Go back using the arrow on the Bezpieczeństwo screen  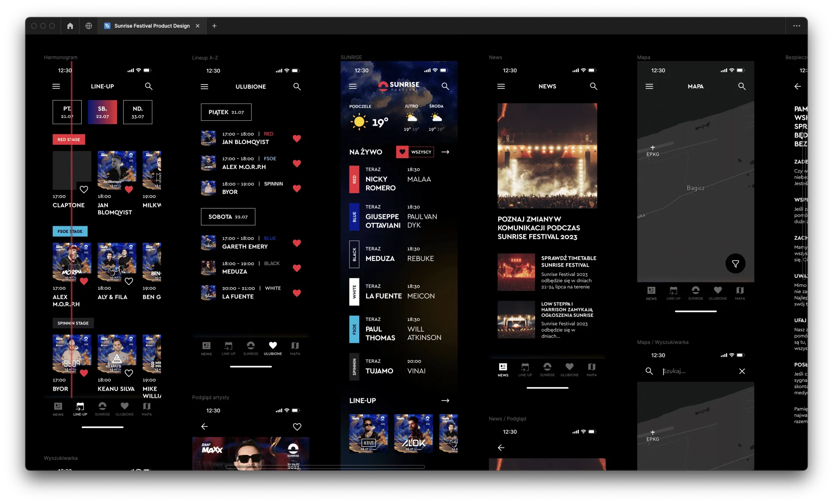pos(798,86)
